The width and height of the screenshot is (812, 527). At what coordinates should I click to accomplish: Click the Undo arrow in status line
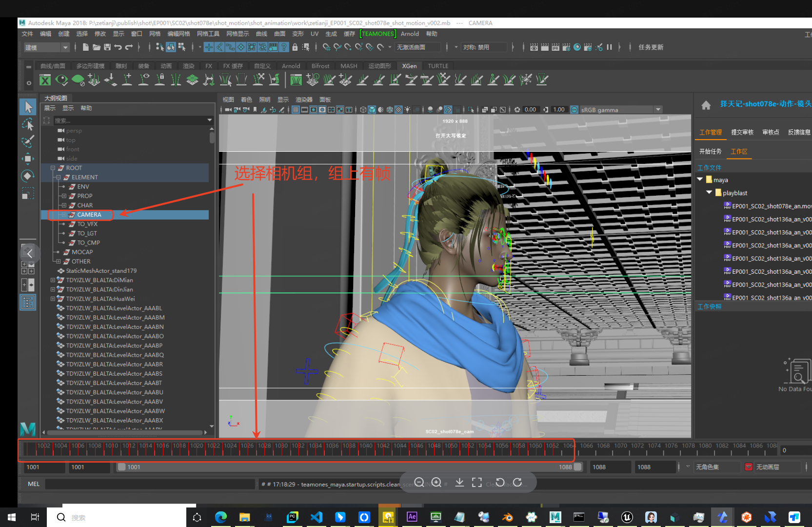click(118, 47)
